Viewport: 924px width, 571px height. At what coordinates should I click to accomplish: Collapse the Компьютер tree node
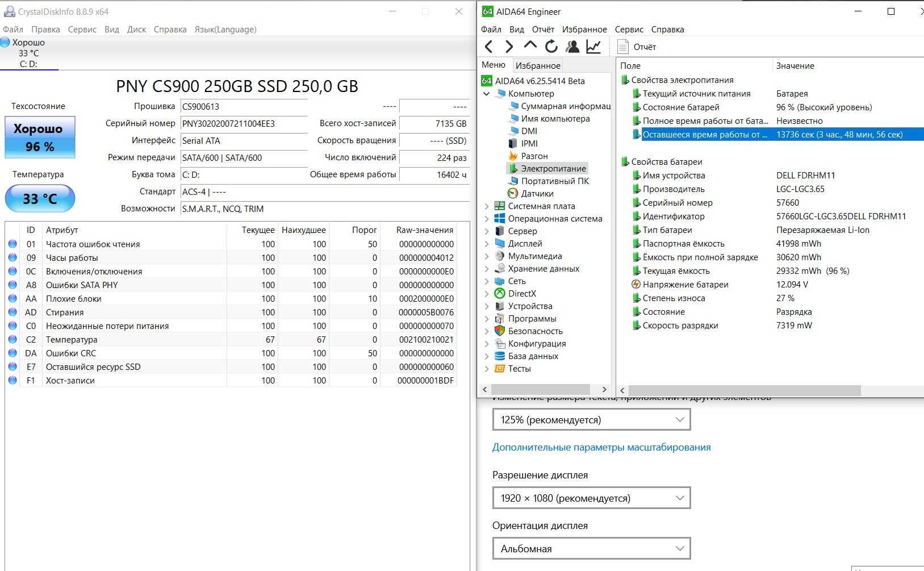pyautogui.click(x=487, y=94)
